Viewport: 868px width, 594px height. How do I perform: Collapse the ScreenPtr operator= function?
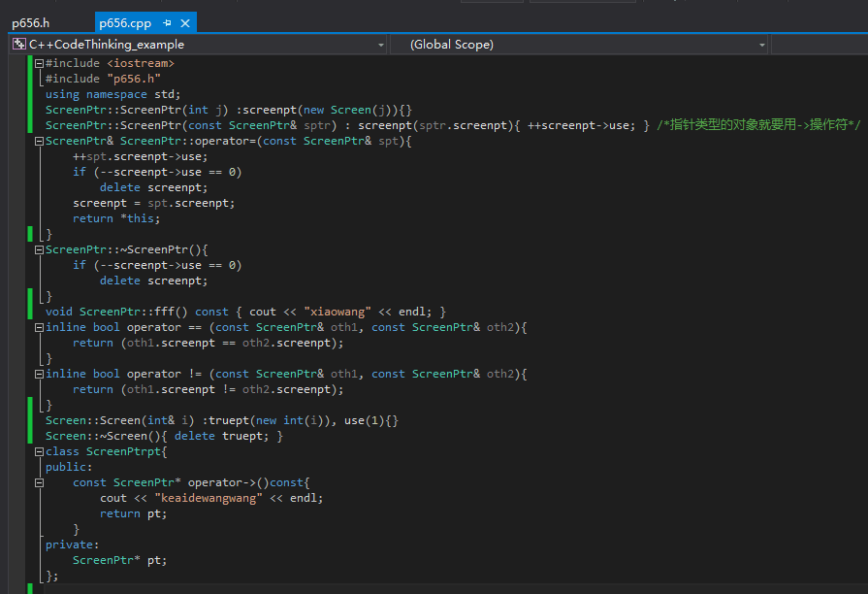click(x=39, y=141)
